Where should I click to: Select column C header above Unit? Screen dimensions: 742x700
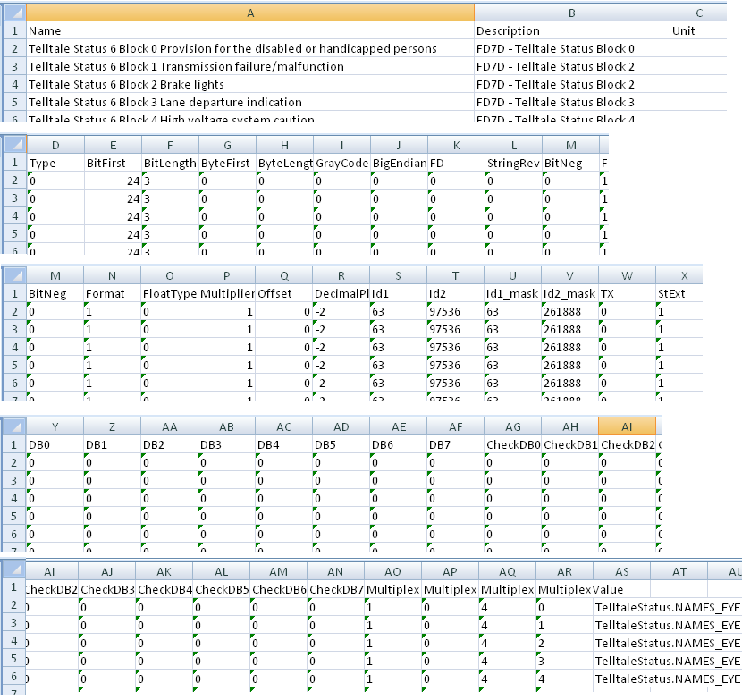point(698,13)
